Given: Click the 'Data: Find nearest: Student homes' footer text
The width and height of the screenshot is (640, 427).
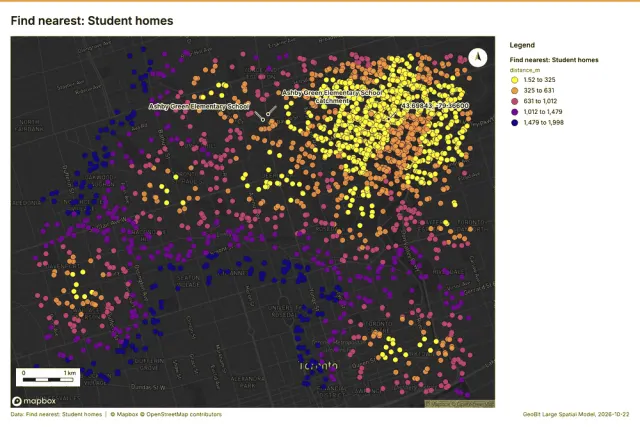Looking at the screenshot, I should click(x=56, y=414).
